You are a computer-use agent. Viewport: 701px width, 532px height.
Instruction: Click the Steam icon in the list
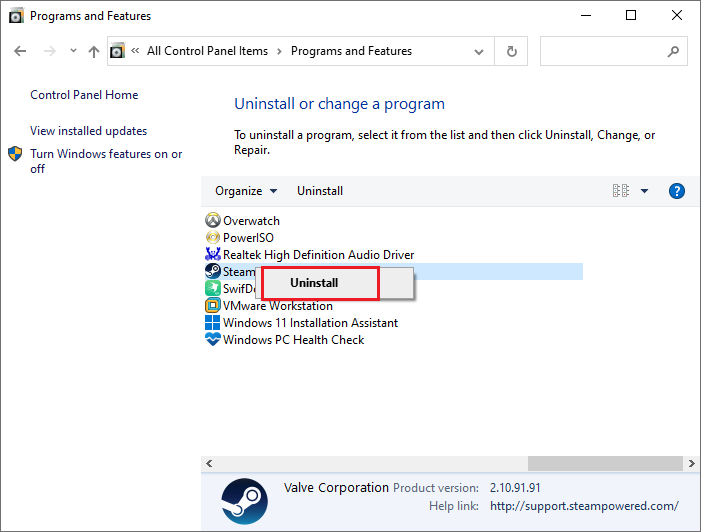coord(213,271)
